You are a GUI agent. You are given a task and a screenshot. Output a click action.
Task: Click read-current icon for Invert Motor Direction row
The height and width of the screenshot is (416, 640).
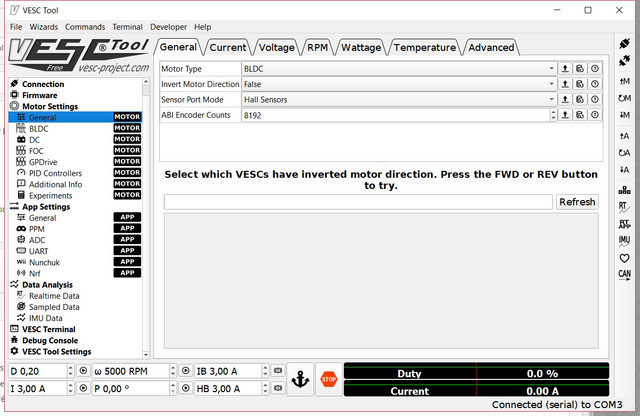(x=565, y=84)
